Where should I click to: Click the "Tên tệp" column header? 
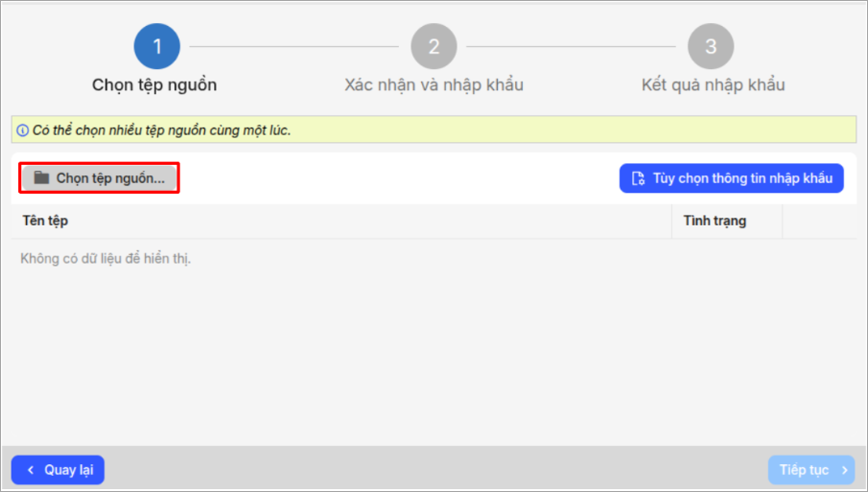pos(45,221)
